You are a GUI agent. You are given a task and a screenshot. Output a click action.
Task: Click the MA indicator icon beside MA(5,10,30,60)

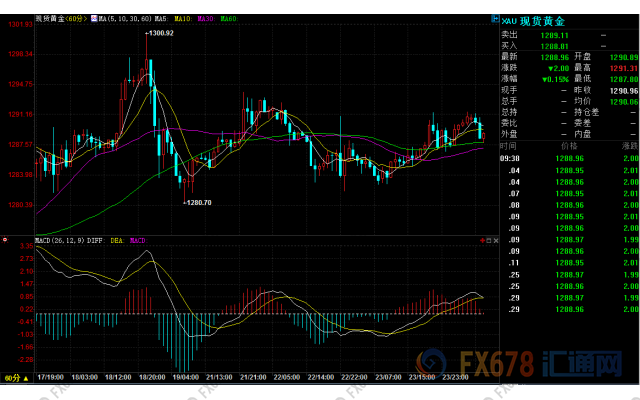tap(94, 18)
